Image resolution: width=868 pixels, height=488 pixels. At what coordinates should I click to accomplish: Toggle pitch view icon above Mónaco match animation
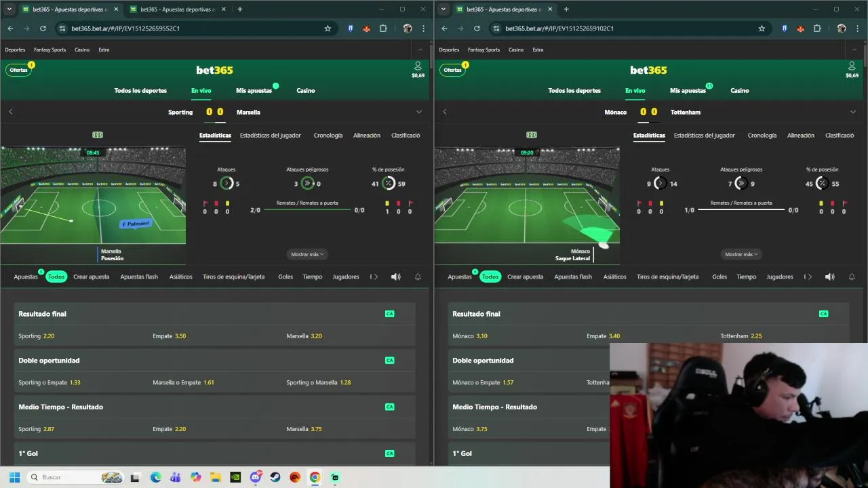pyautogui.click(x=532, y=135)
